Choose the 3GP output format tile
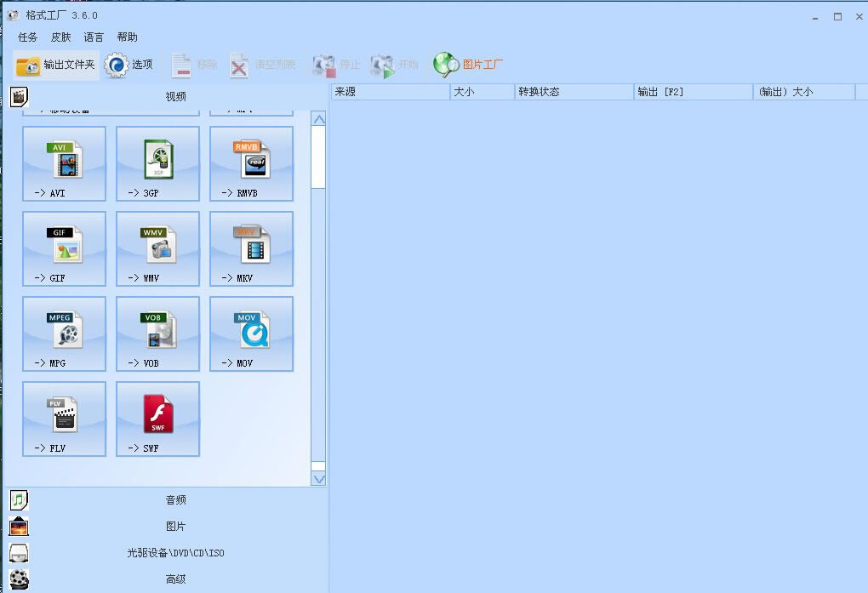868x593 pixels. [158, 163]
